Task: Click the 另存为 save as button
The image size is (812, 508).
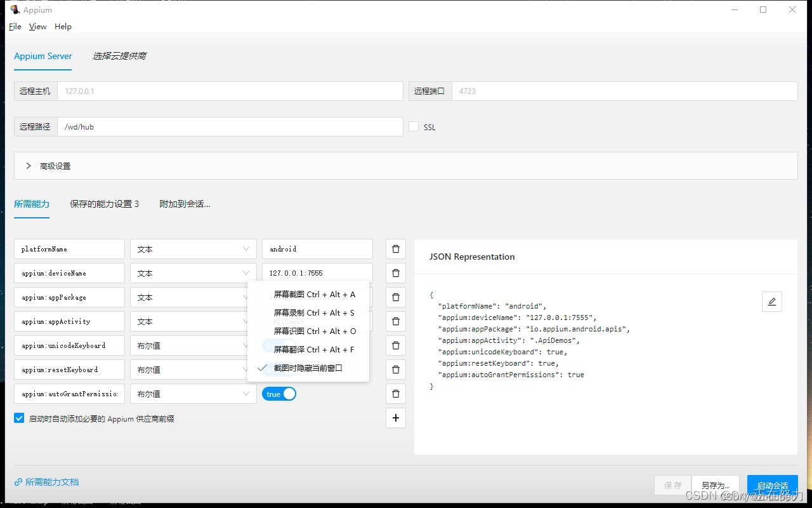Action: pyautogui.click(x=716, y=485)
